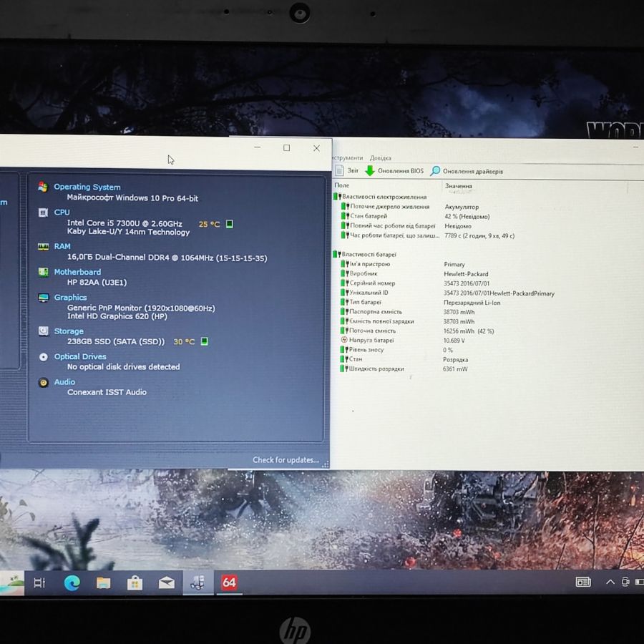Switch to the Speccy taskbar icon

(198, 582)
